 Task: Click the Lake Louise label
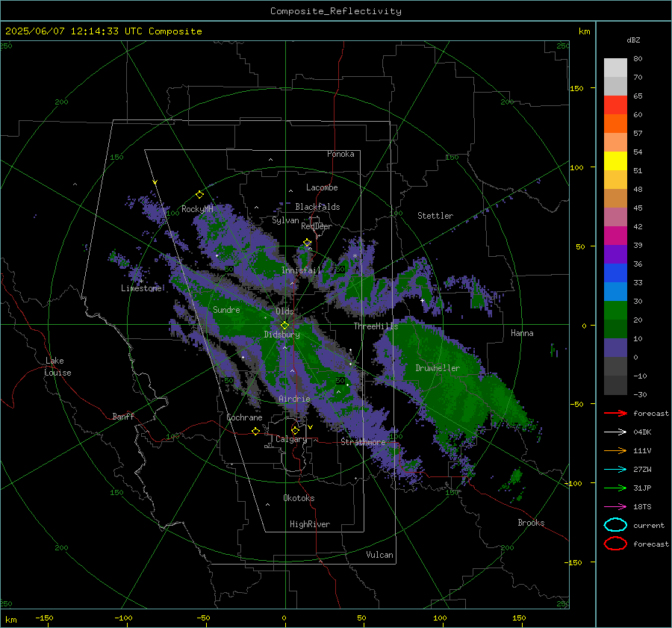click(x=57, y=367)
